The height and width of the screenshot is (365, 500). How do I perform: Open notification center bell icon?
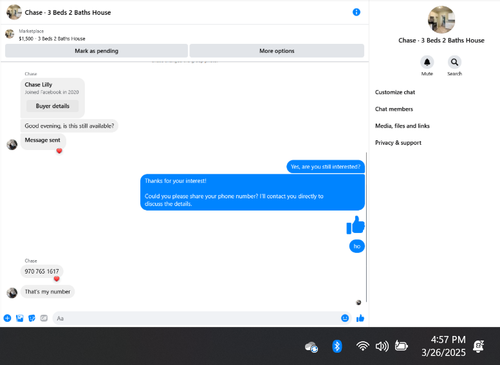click(x=479, y=347)
